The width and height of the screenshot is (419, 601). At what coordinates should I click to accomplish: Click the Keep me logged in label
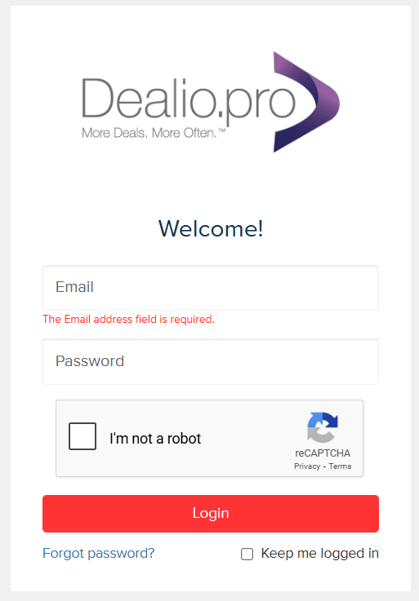[320, 553]
